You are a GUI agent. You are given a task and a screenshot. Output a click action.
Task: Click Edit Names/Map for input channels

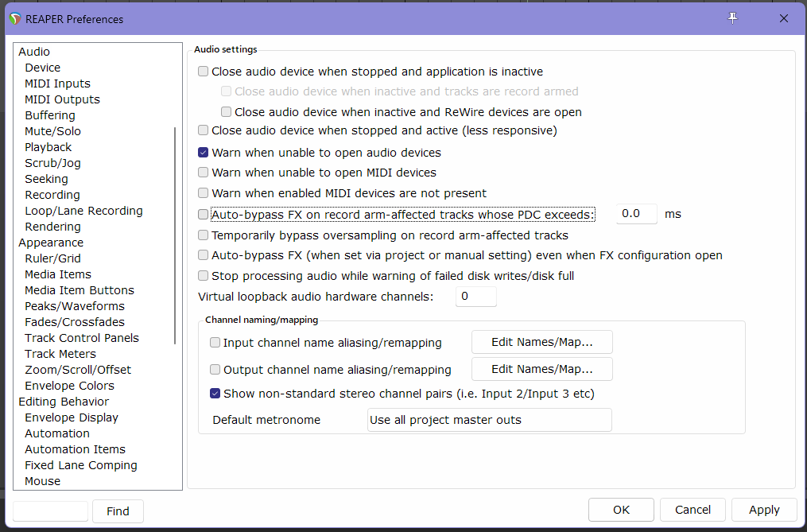pos(541,343)
